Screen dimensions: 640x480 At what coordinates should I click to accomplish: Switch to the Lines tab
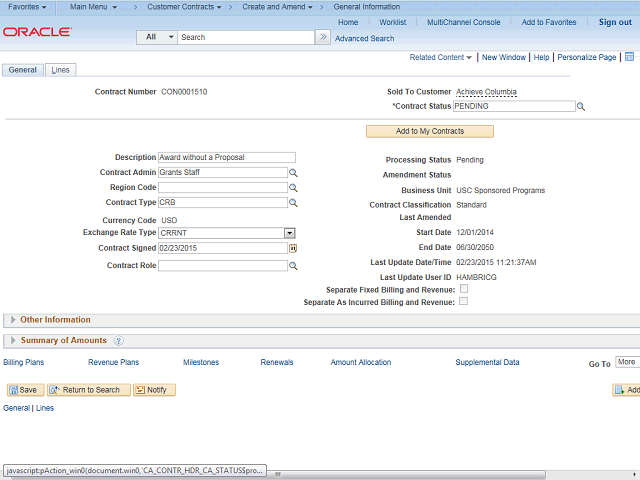pos(60,70)
